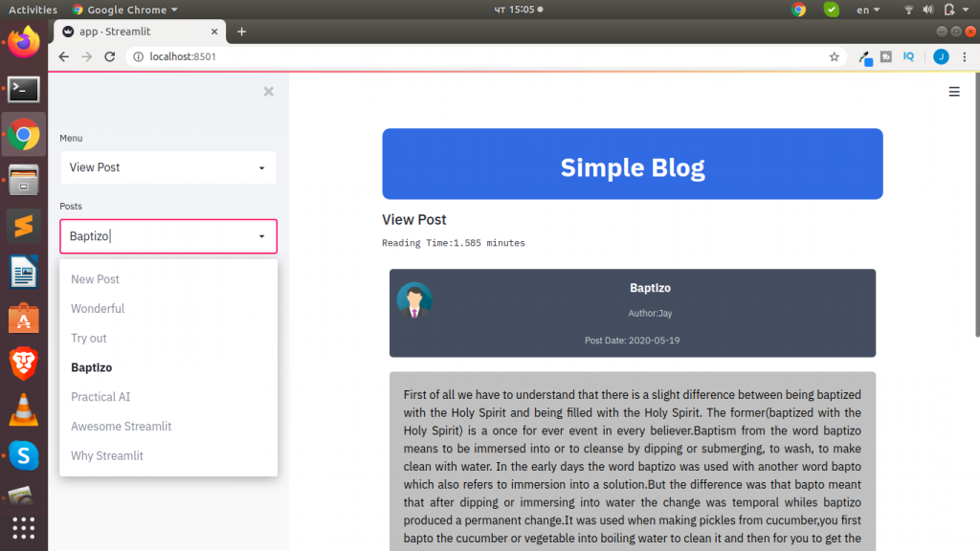Screen dimensions: 980x551
Task: Launch VLC media player from the dock
Action: coord(22,409)
